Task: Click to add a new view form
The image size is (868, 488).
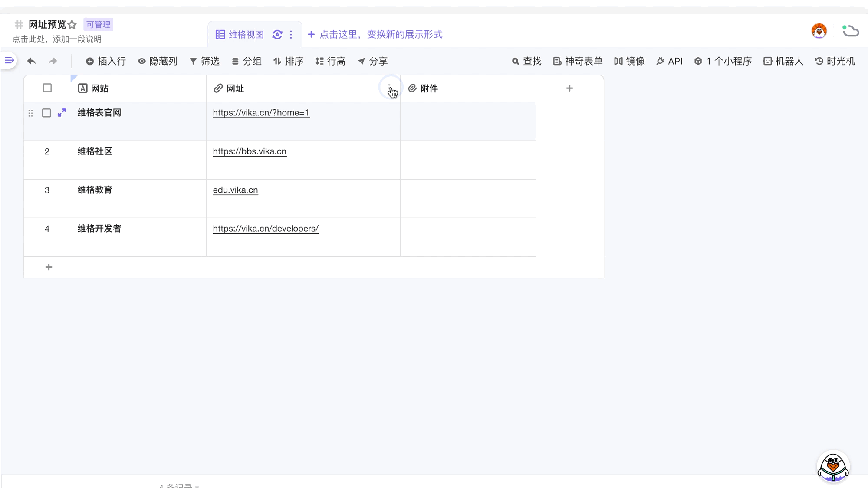Action: click(375, 35)
